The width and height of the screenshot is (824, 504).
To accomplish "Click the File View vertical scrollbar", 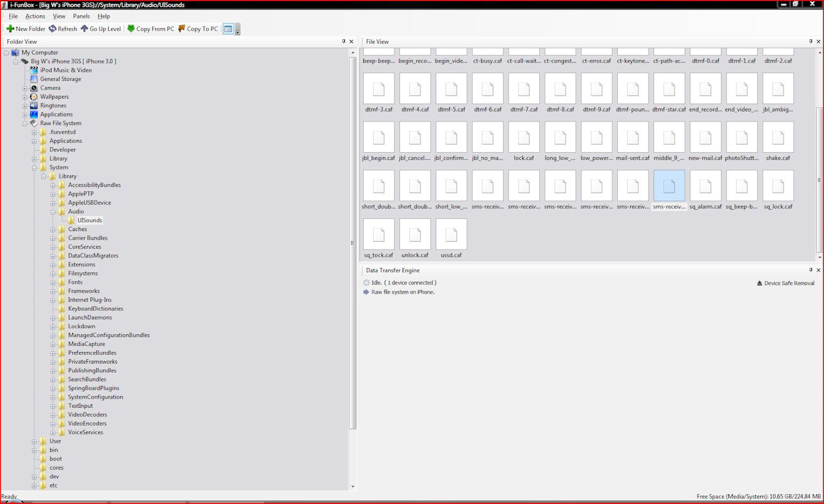I will (819, 178).
